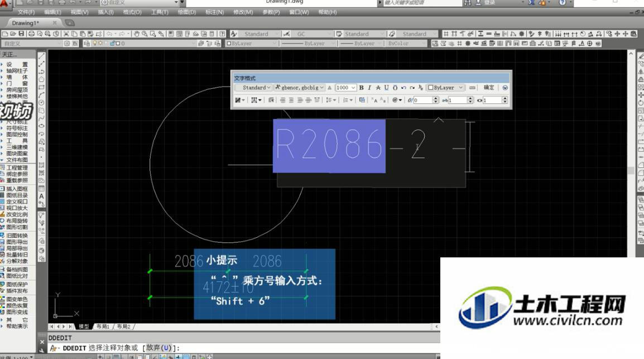Open the gbenor, gbcbig font dropdown
This screenshot has width=644, height=359.
(x=300, y=88)
